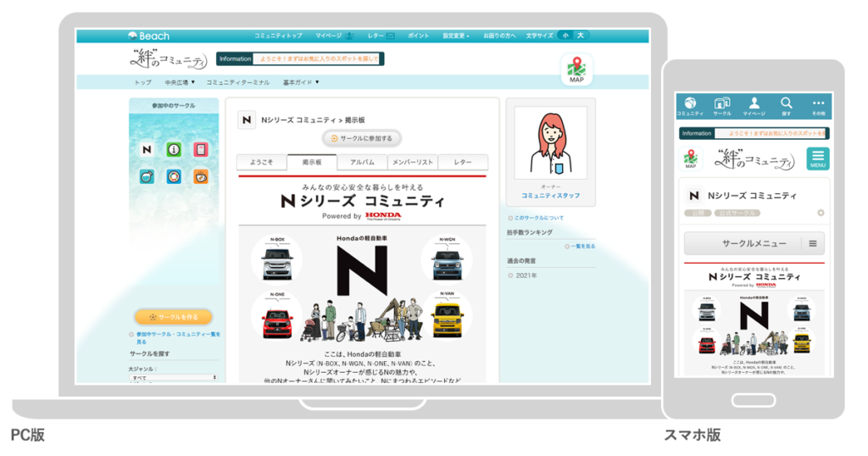Click the smartphone Information welcome ticker
Screen dimensions: 868x456
click(754, 133)
